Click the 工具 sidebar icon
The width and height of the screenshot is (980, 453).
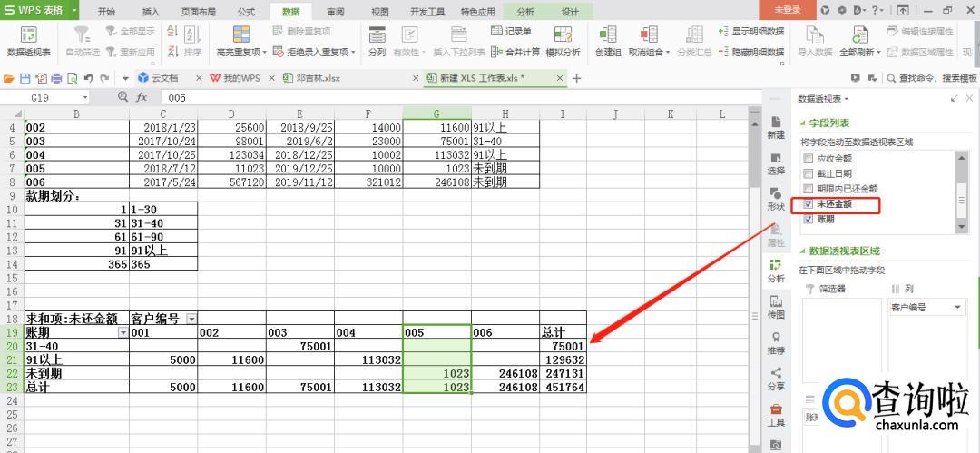point(776,415)
